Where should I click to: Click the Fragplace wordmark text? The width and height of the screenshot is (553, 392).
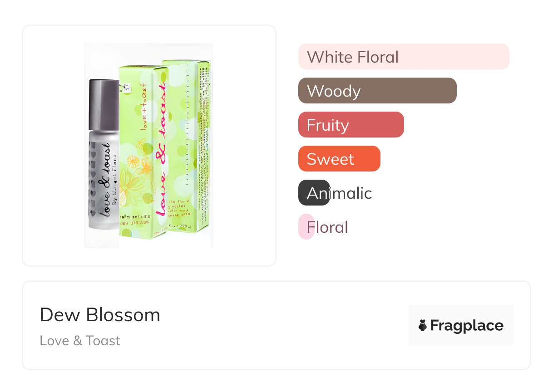point(467,325)
